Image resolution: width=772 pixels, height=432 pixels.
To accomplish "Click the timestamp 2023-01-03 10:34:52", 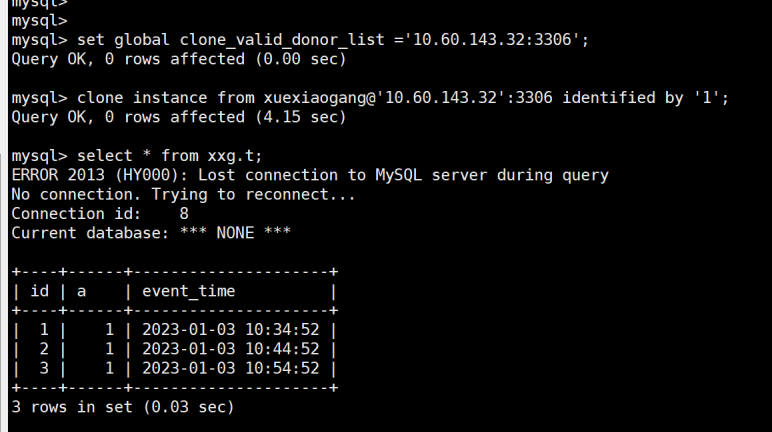I will click(230, 330).
